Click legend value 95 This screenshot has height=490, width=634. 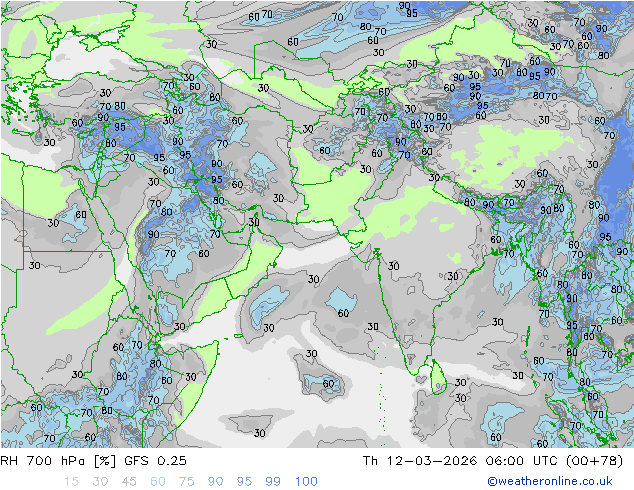click(x=244, y=482)
